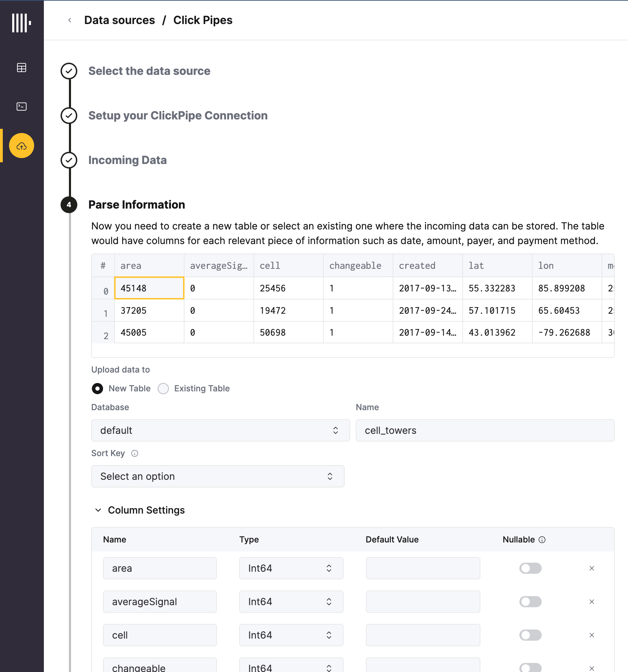This screenshot has width=628, height=672.
Task: Open the SQL console icon in sidebar
Action: (x=22, y=107)
